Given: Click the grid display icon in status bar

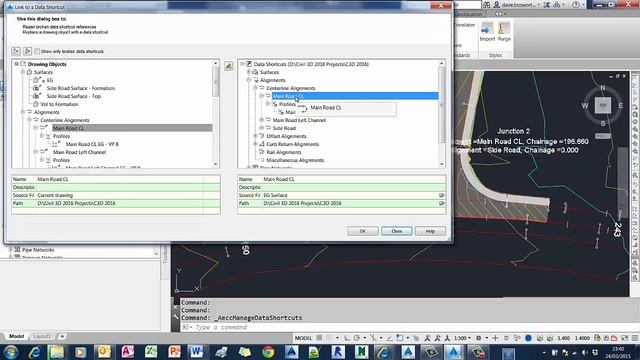Looking at the screenshot, I should [319, 338].
